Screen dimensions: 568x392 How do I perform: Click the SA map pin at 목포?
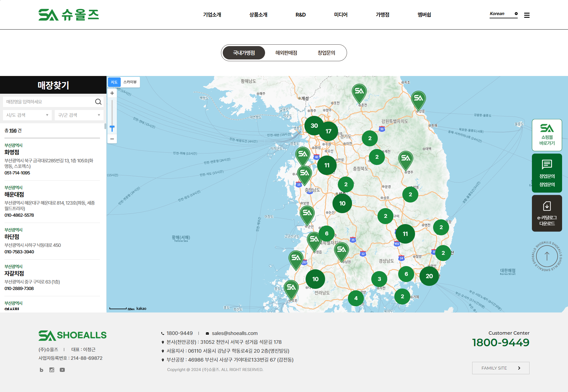click(x=291, y=290)
